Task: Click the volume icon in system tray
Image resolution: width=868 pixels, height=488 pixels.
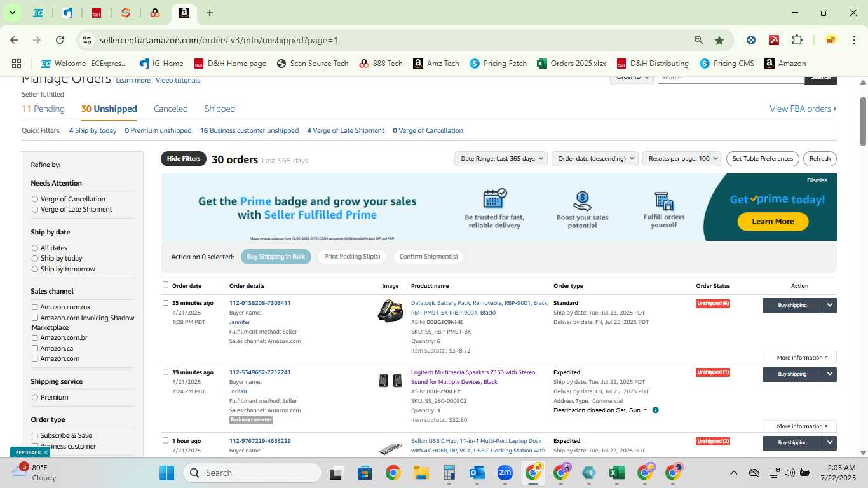Action: [790, 473]
